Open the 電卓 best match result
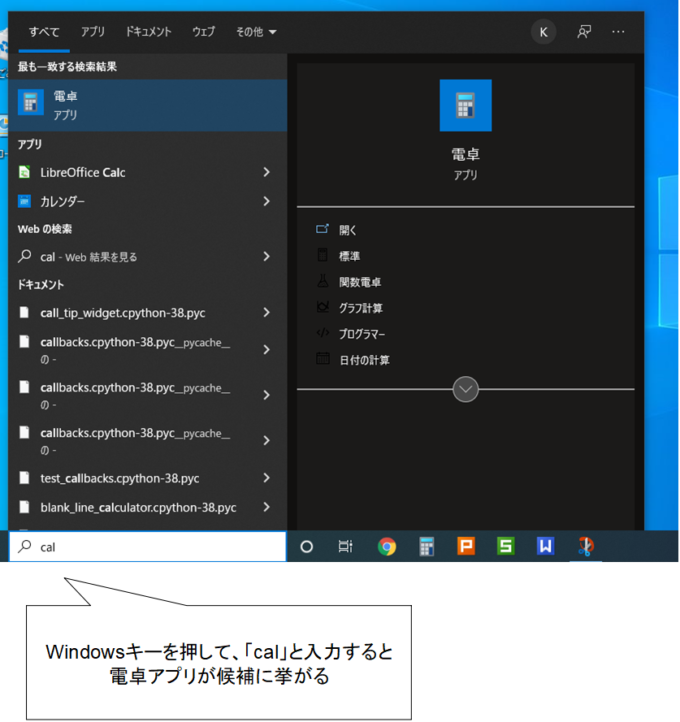The image size is (680, 722). (148, 105)
